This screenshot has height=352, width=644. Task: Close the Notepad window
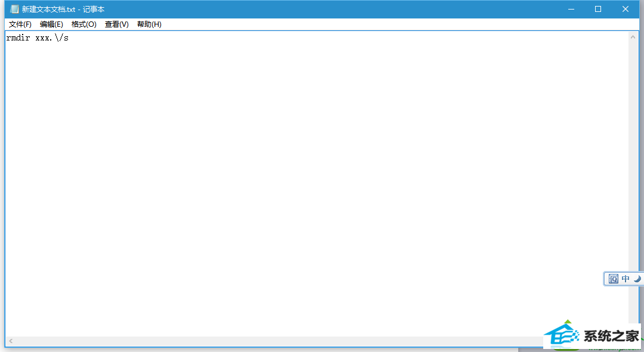click(626, 9)
